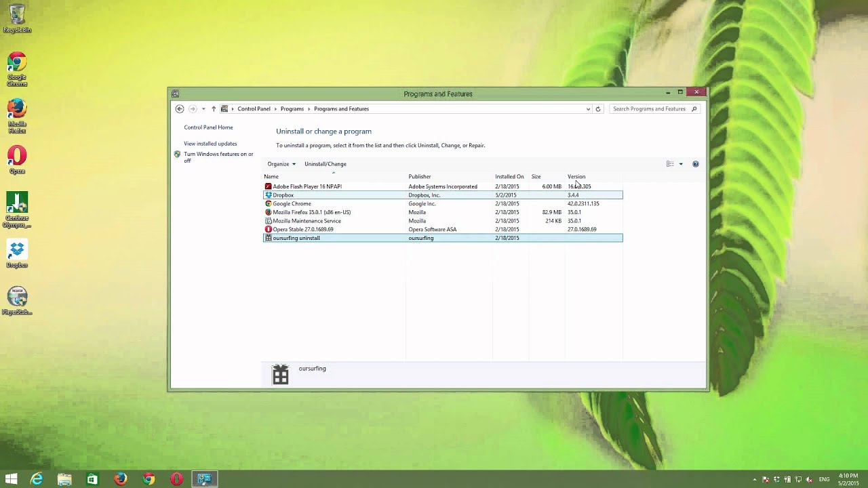The image size is (868, 488).
Task: Select the Dropbox desktop shortcut
Action: click(17, 255)
